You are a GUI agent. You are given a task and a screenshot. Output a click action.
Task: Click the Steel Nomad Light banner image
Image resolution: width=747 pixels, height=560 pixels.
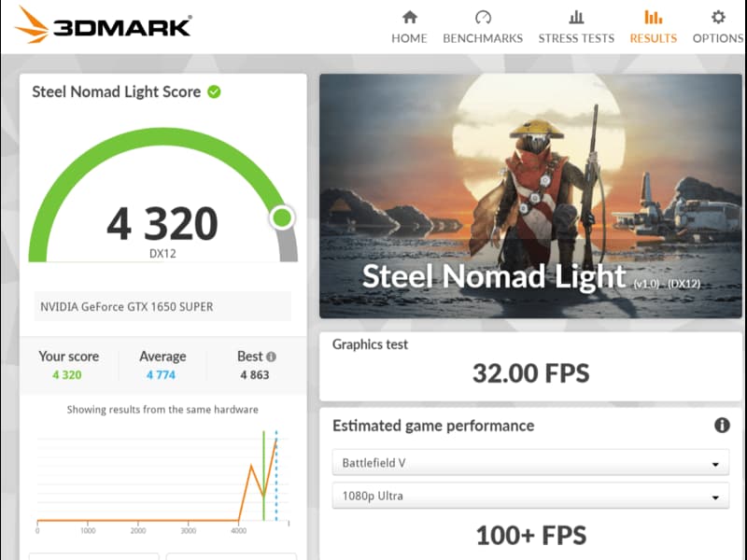pyautogui.click(x=530, y=196)
